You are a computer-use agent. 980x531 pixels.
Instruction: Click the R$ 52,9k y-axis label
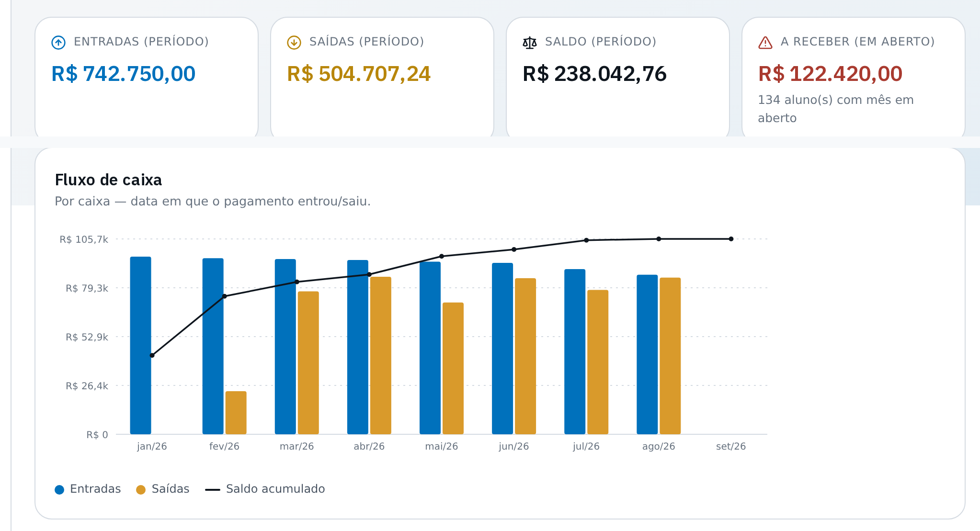(x=87, y=337)
